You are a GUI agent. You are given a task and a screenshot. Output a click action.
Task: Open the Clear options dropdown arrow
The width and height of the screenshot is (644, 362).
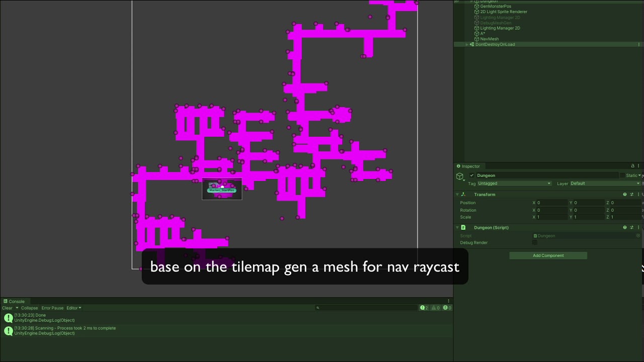coord(17,308)
